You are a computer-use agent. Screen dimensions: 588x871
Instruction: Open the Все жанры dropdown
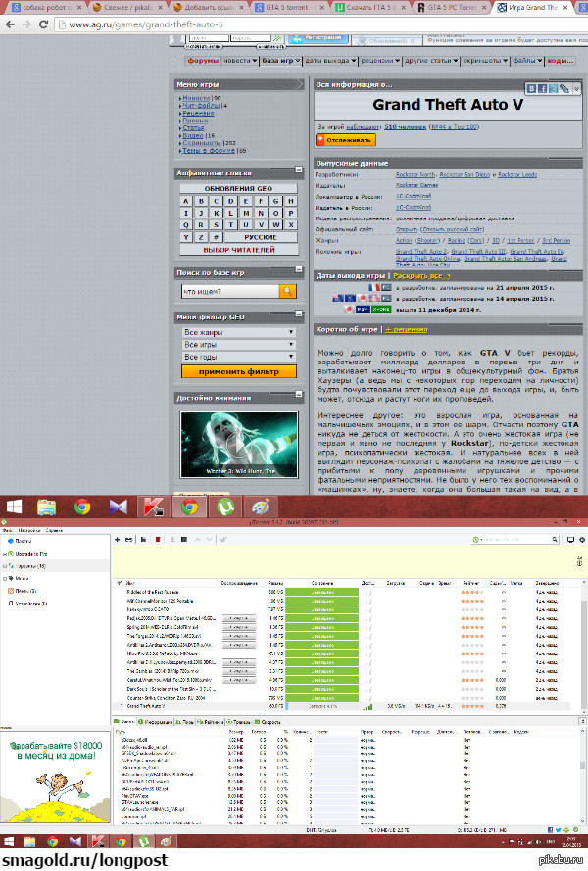[239, 332]
